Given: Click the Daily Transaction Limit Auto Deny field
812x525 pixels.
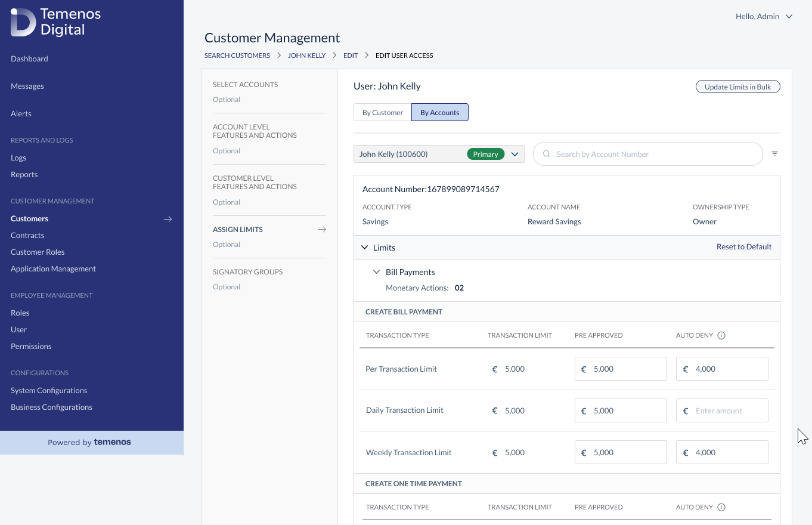Looking at the screenshot, I should [x=722, y=410].
